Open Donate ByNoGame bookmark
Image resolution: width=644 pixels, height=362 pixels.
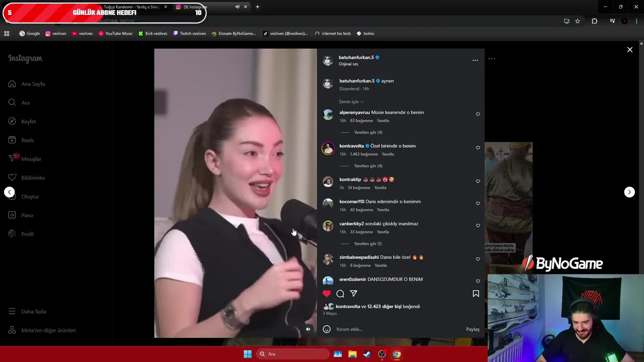coord(233,34)
